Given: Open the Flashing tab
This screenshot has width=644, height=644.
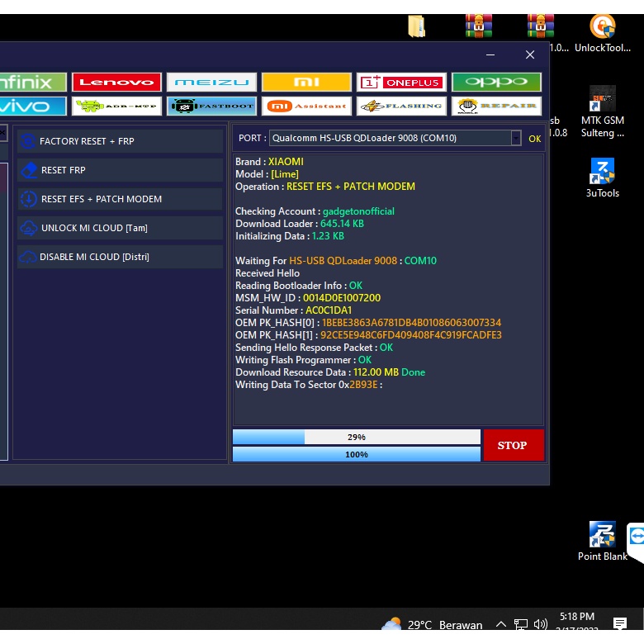Looking at the screenshot, I should [x=401, y=106].
